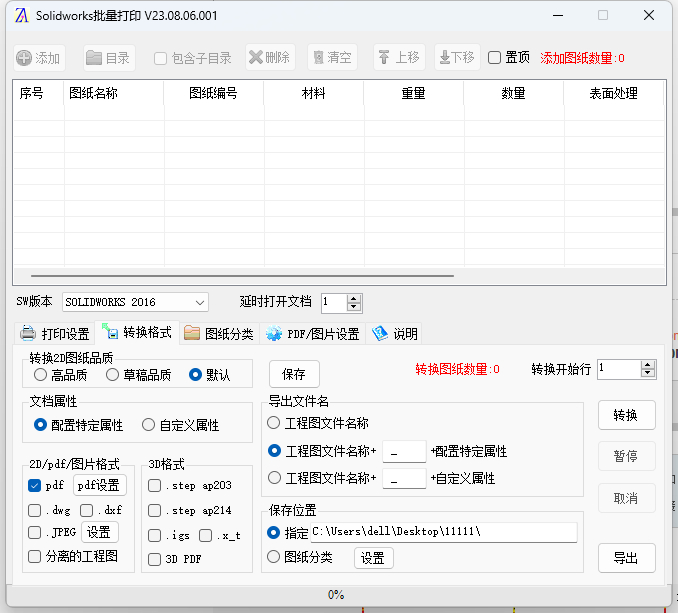The height and width of the screenshot is (613, 678).
Task: Choose 工程图文件名称+自定义属性 export name option
Action: (275, 478)
